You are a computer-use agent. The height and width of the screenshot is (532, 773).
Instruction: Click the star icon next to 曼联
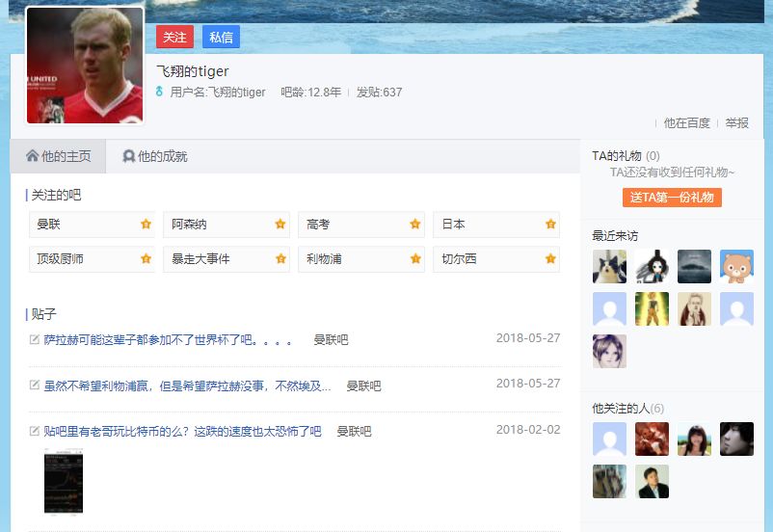point(146,225)
